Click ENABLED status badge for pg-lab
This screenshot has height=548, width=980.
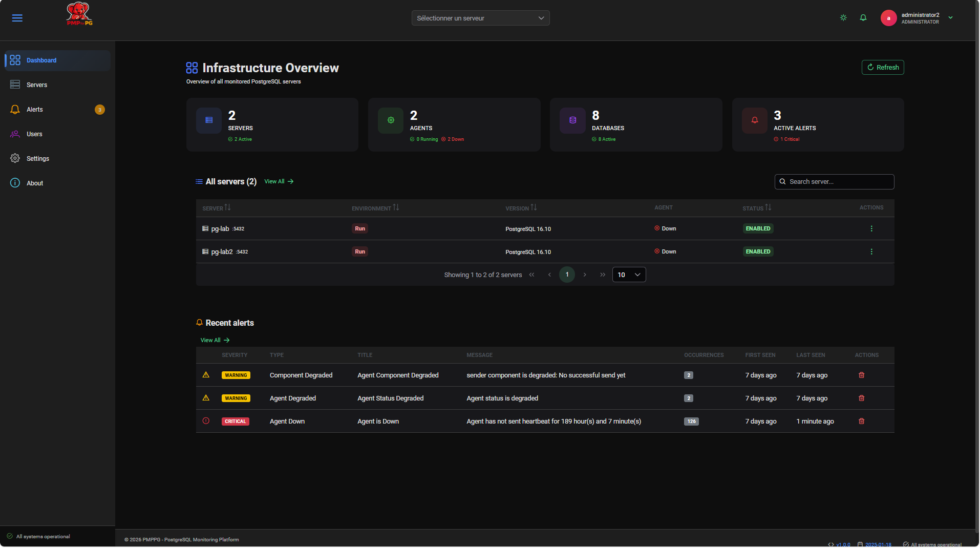[758, 229]
